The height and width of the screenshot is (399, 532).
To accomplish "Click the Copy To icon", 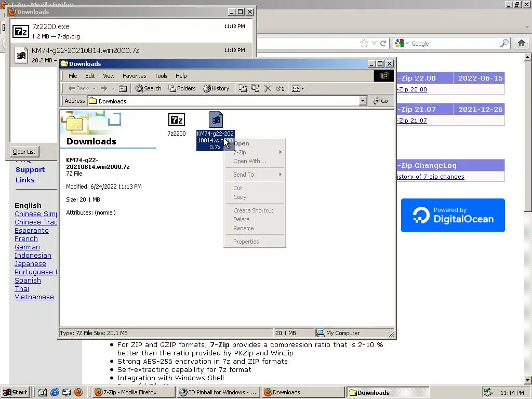I will pyautogui.click(x=256, y=88).
